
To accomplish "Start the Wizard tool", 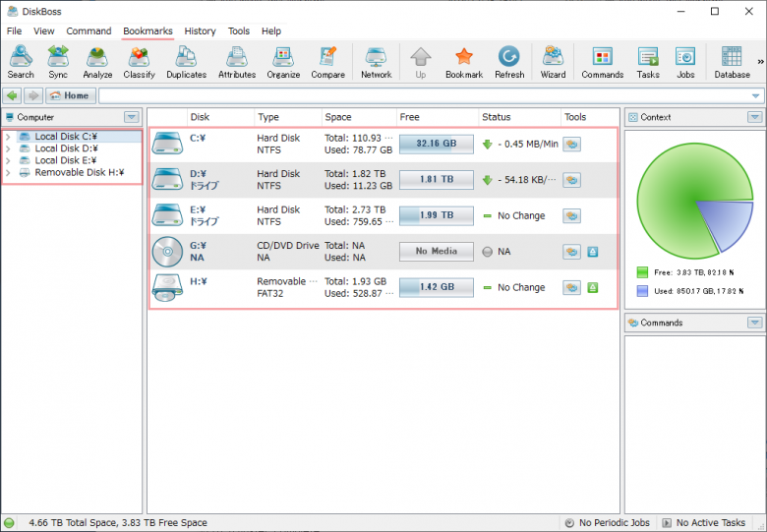I will pos(553,62).
